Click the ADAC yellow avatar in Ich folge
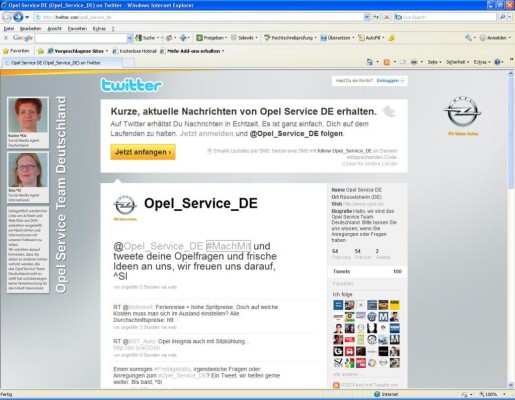The height and width of the screenshot is (400, 515). [395, 305]
